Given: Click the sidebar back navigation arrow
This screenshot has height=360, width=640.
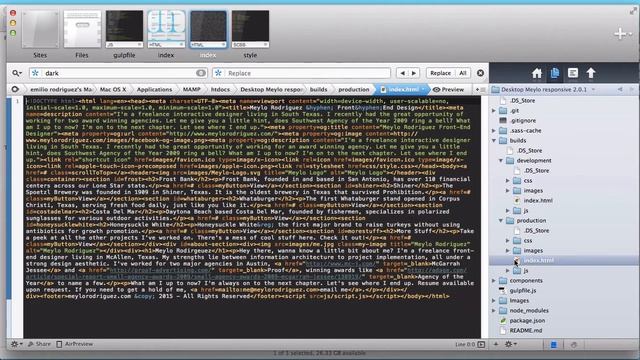Looking at the screenshot, I should coord(620,89).
